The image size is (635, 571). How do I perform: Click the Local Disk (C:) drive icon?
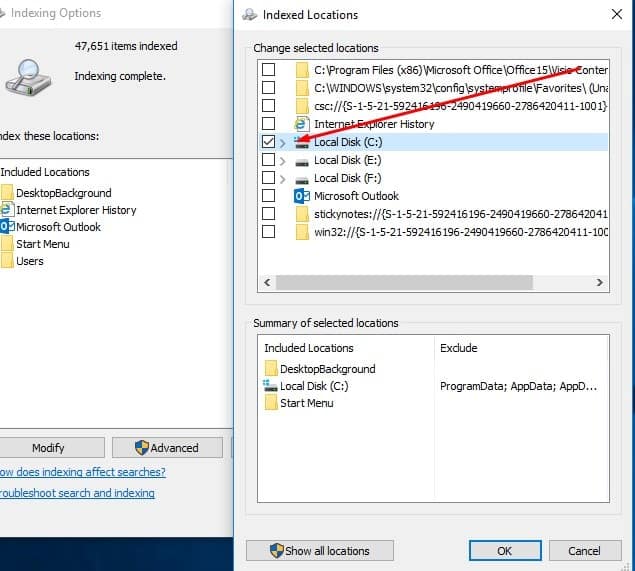(x=302, y=143)
